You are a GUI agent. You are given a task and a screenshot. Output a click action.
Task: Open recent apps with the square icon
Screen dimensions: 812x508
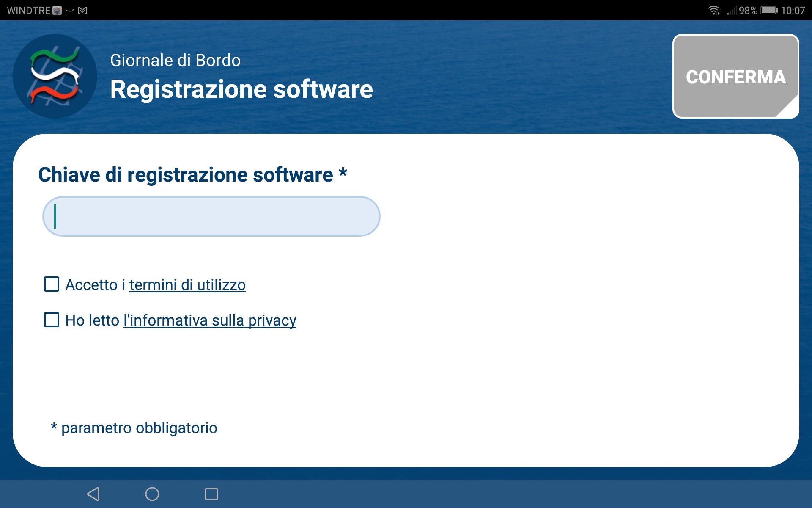click(x=211, y=494)
